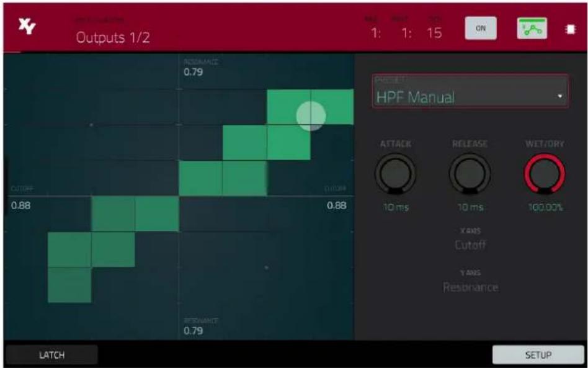Adjust the Attack knob
The height and width of the screenshot is (368, 588).
tap(395, 174)
